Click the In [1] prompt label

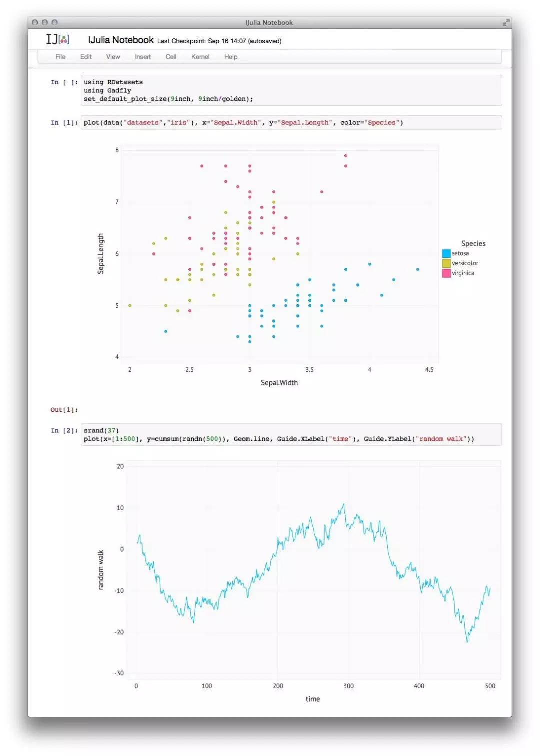click(x=64, y=123)
